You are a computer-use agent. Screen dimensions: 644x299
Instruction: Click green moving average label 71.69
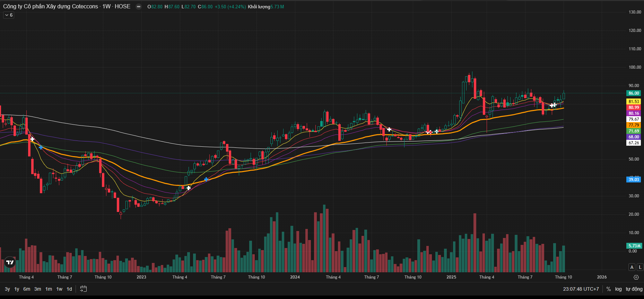[x=634, y=131]
